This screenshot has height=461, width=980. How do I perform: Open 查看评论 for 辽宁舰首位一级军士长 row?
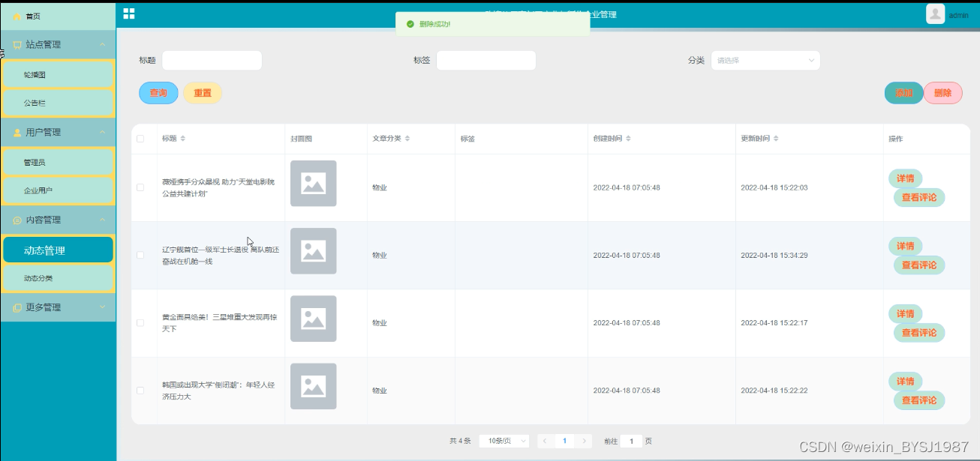(x=919, y=265)
